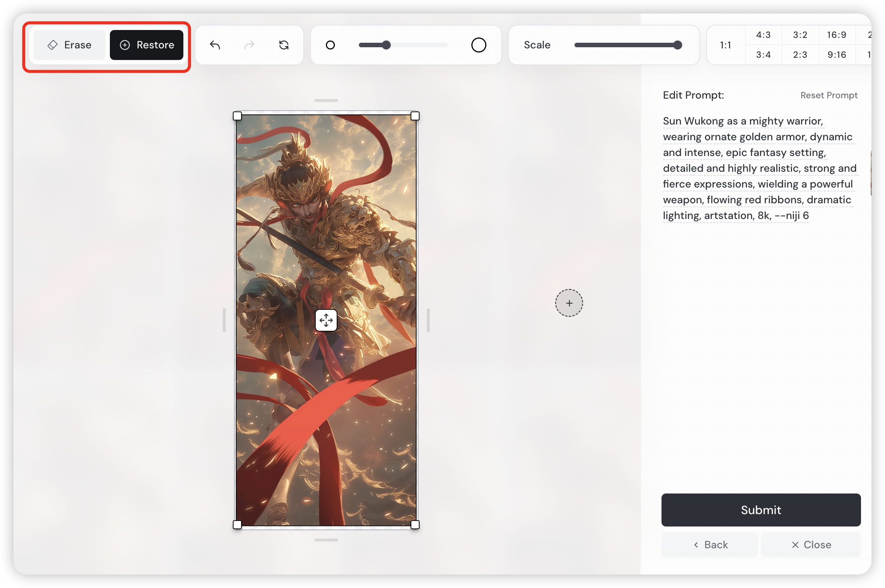Undo the last edit with back arrow
The image size is (885, 588).
(x=215, y=45)
